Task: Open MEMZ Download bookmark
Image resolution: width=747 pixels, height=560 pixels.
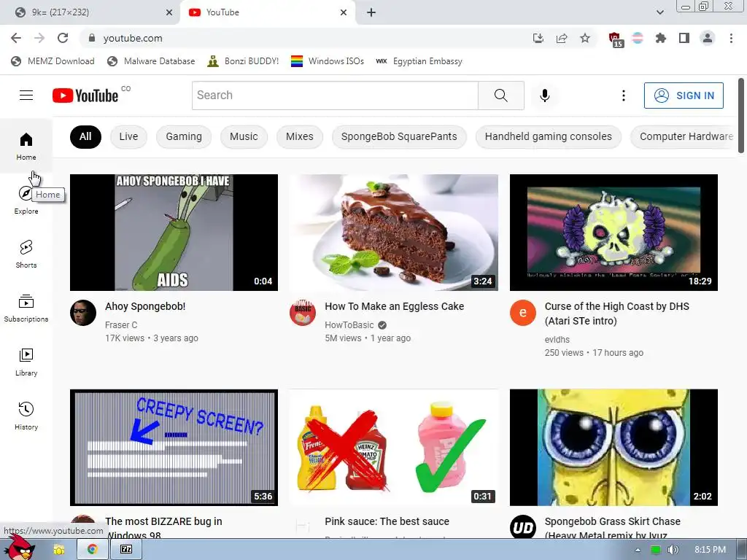Action: click(x=53, y=61)
